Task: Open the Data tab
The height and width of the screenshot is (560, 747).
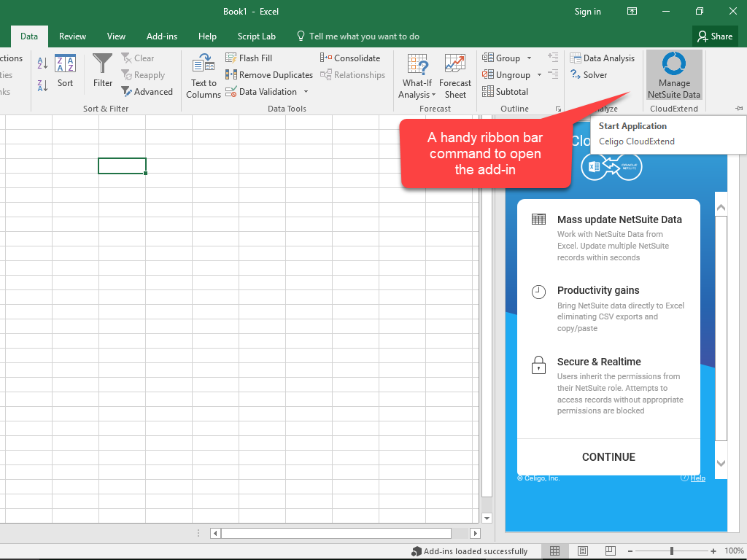Action: (29, 36)
